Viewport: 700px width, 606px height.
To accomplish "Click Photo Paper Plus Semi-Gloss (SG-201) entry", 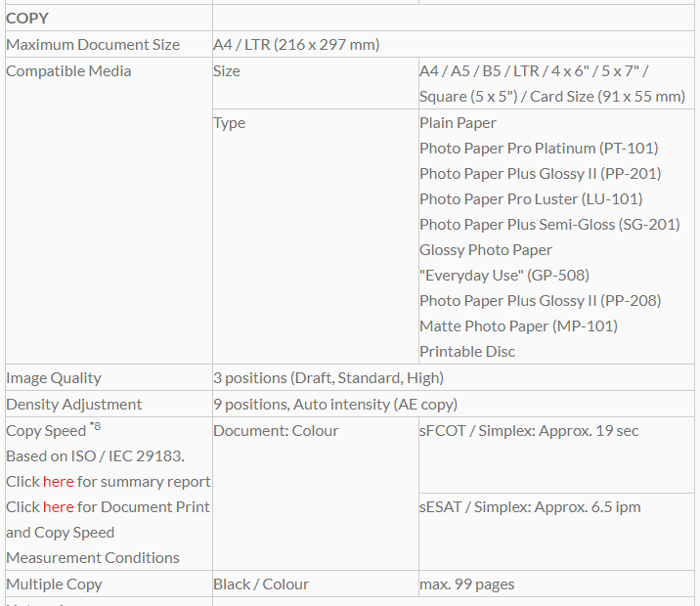I will pyautogui.click(x=549, y=224).
